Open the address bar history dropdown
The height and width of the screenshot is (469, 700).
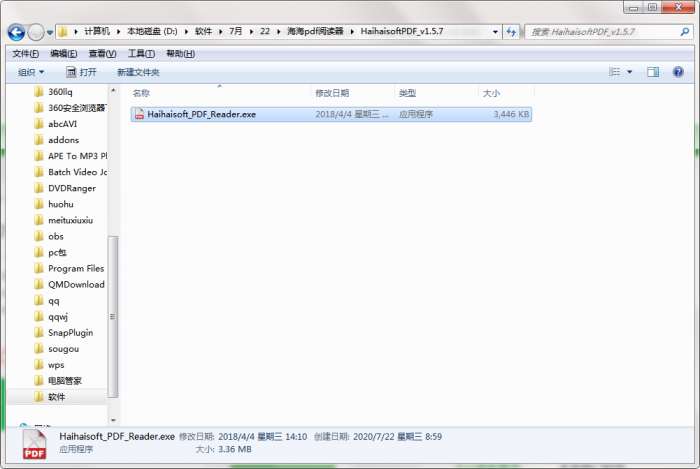coord(495,32)
